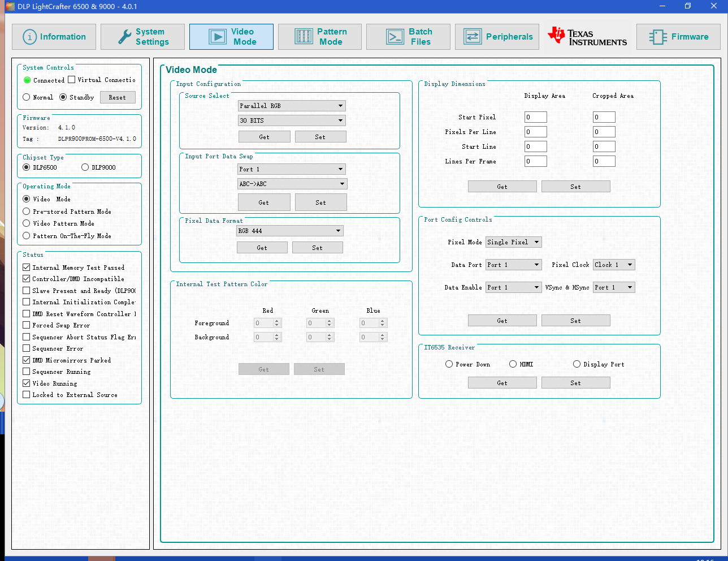
Task: Open the Port 1 dropdown in Input Port Data Swap
Action: click(x=292, y=169)
